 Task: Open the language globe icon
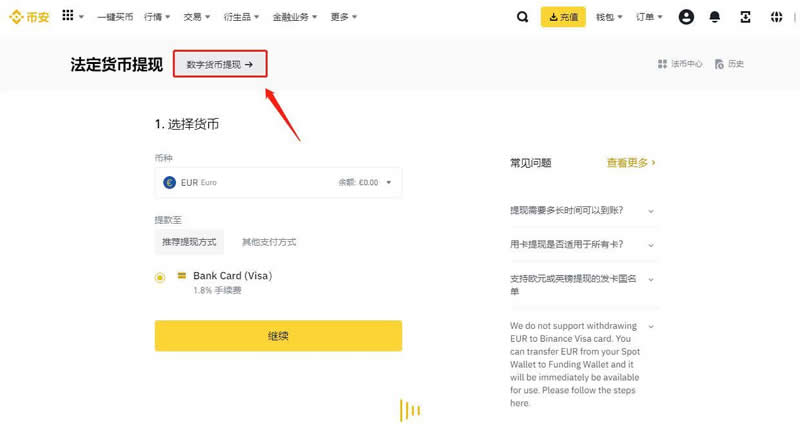click(x=776, y=17)
